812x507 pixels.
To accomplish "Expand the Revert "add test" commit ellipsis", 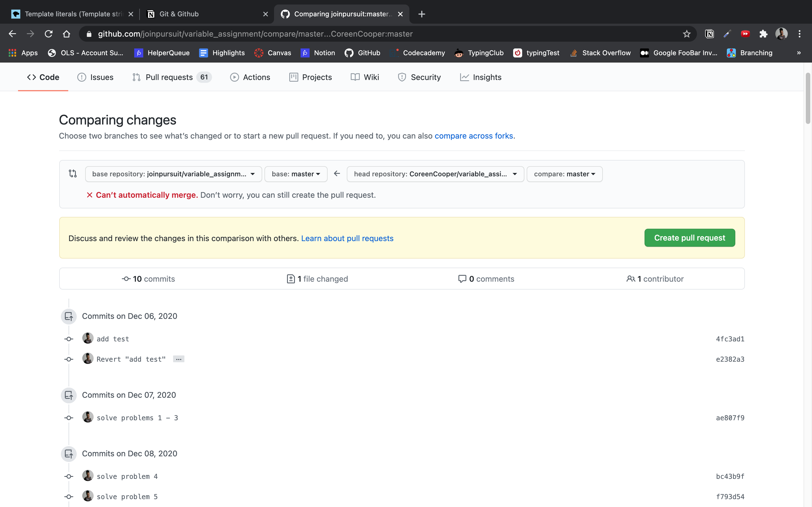I will pyautogui.click(x=178, y=359).
